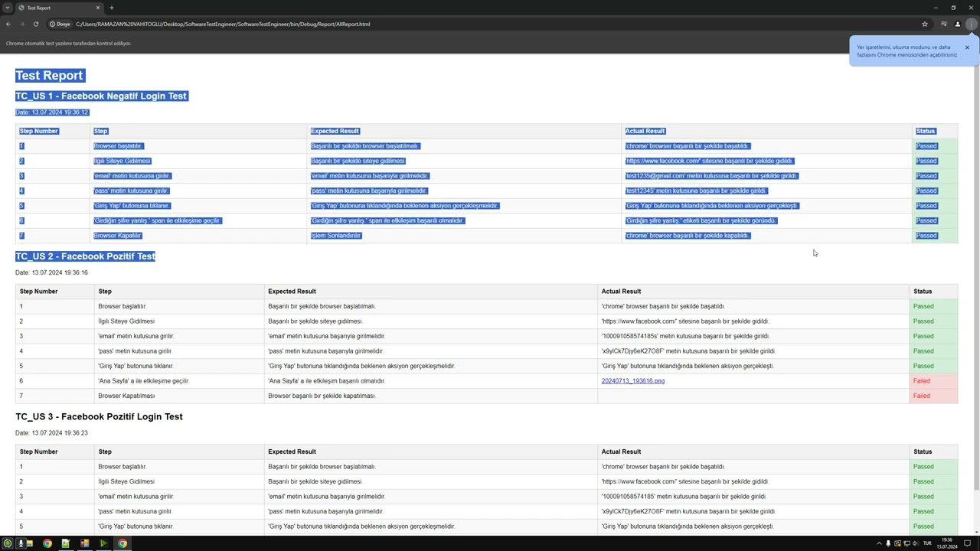Dismiss the Chrome bookmarks tip popup
Image resolution: width=980 pixels, height=551 pixels.
[967, 47]
